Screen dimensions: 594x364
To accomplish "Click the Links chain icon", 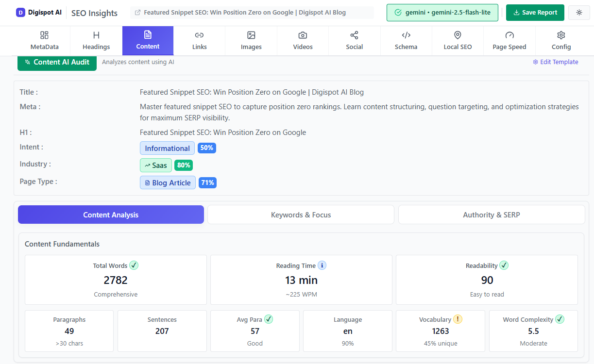I will click(199, 35).
